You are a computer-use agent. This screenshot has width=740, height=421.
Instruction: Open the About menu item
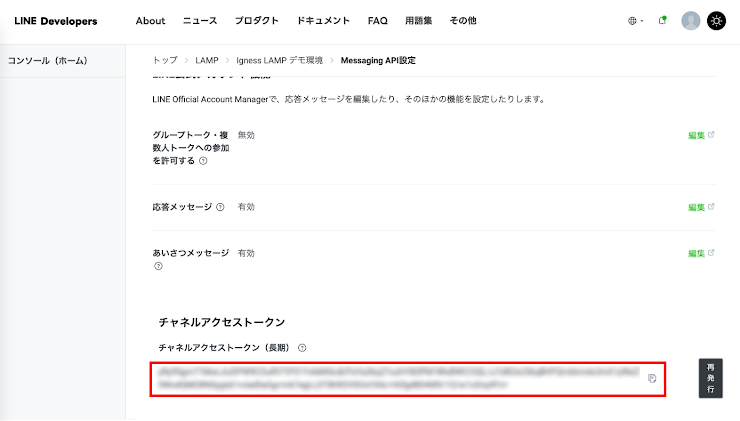[150, 21]
